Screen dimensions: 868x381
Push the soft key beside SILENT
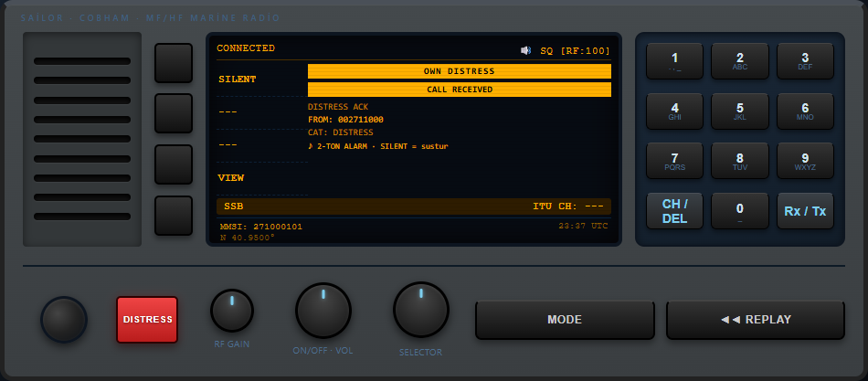[x=174, y=62]
